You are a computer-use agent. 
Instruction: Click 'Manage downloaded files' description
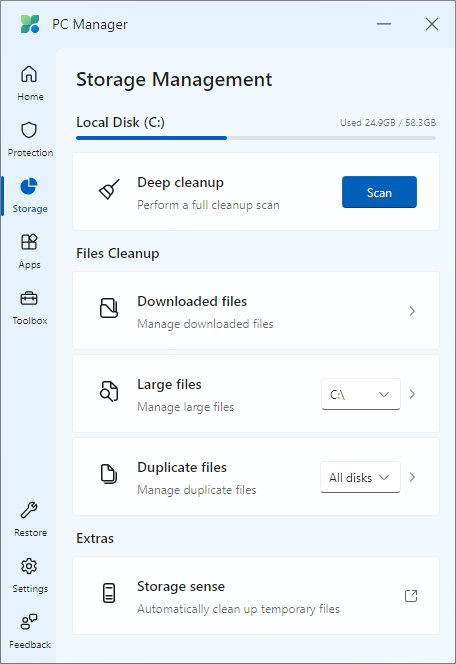click(x=205, y=324)
